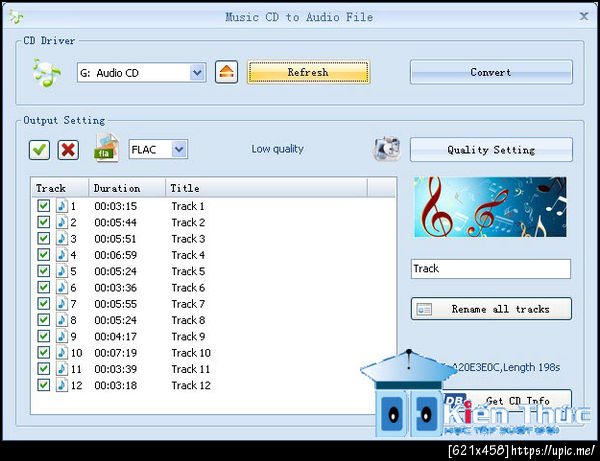Viewport: 600px width, 461px height.
Task: Click the music note icon of track 3
Action: click(x=62, y=238)
